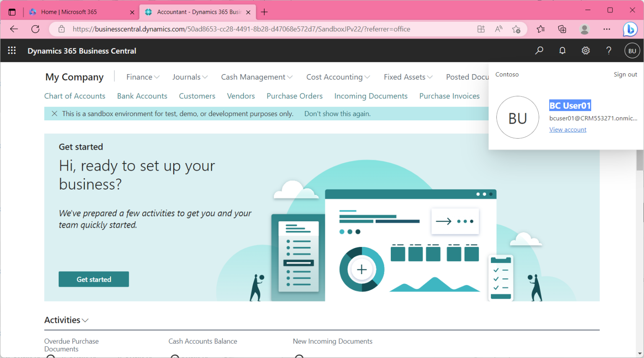Click Sign out in account panel

pos(625,75)
